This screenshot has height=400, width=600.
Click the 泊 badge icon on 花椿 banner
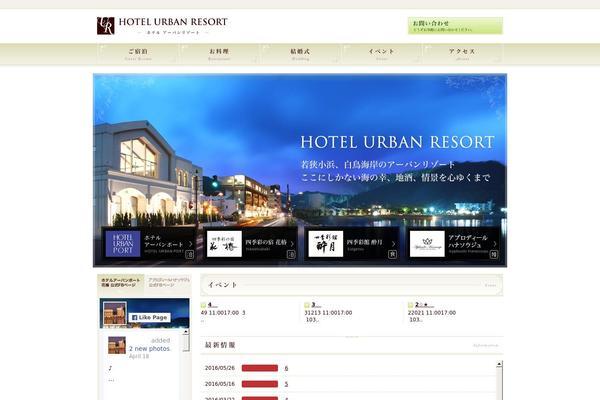click(x=291, y=255)
